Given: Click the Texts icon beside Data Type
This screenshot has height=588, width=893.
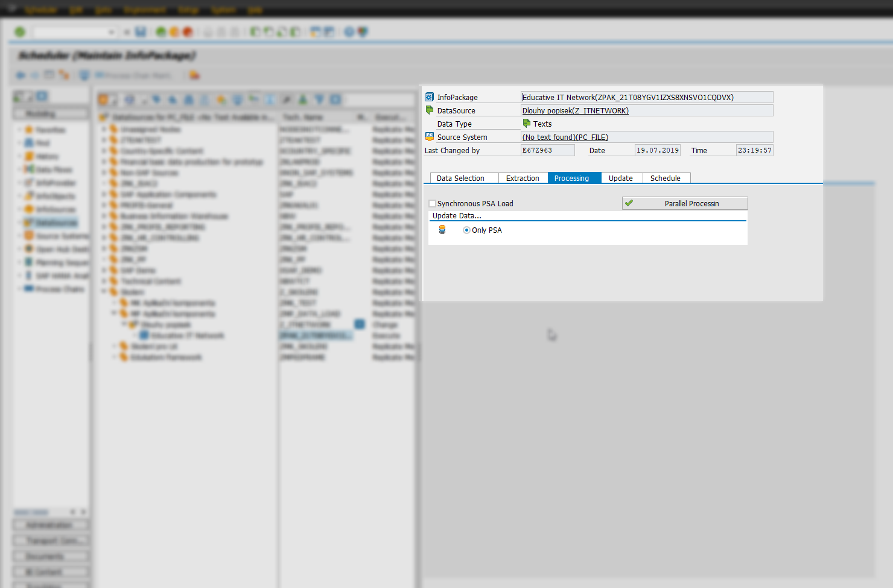Looking at the screenshot, I should 527,124.
